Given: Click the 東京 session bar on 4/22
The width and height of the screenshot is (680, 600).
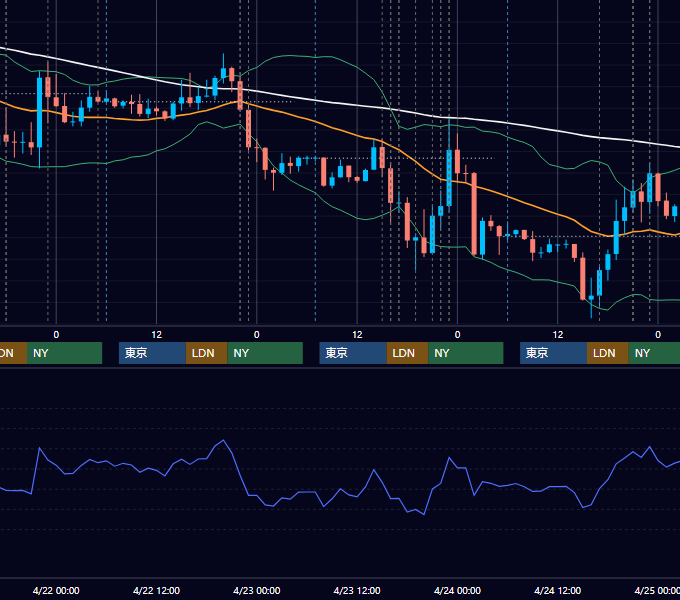Looking at the screenshot, I should [152, 353].
